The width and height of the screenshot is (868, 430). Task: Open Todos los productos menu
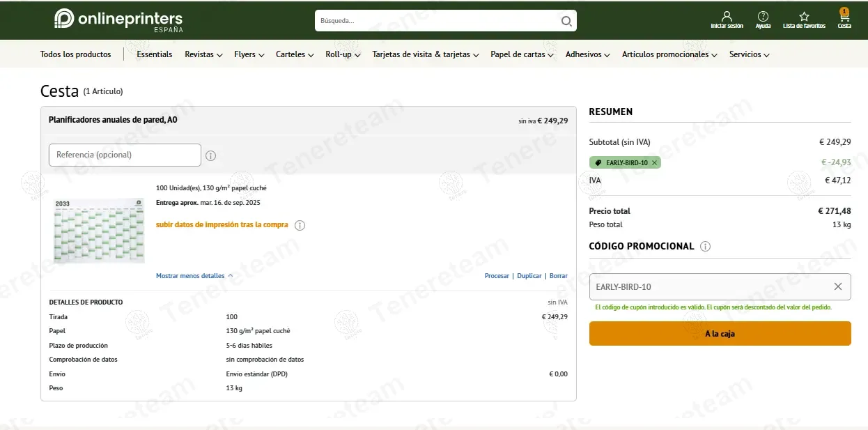click(75, 54)
